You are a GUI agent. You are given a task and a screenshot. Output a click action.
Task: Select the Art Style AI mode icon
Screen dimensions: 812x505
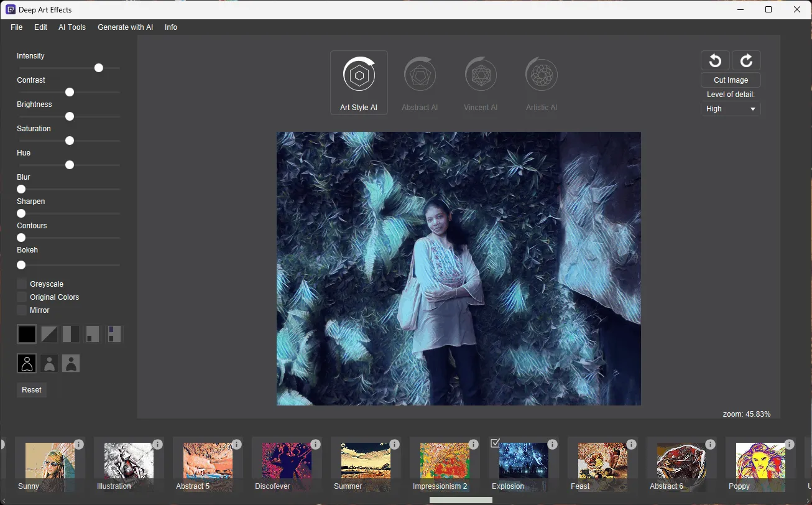[x=359, y=76]
